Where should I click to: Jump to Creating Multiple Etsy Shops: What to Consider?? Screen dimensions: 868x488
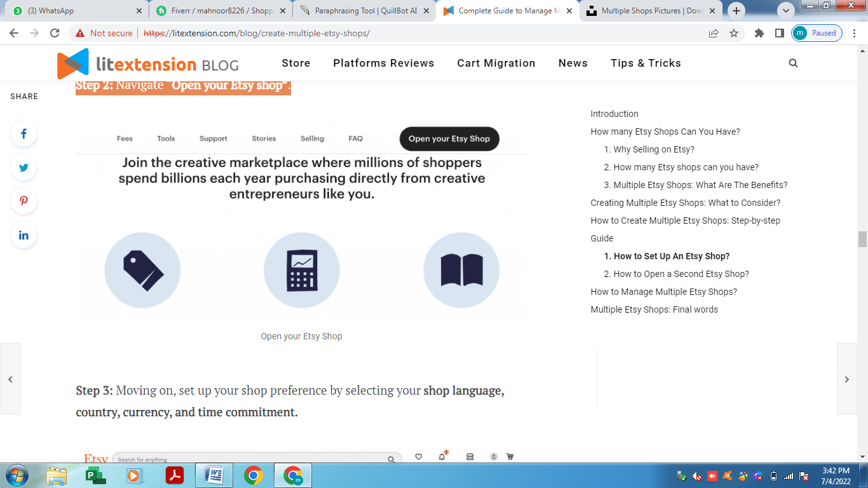pyautogui.click(x=686, y=203)
